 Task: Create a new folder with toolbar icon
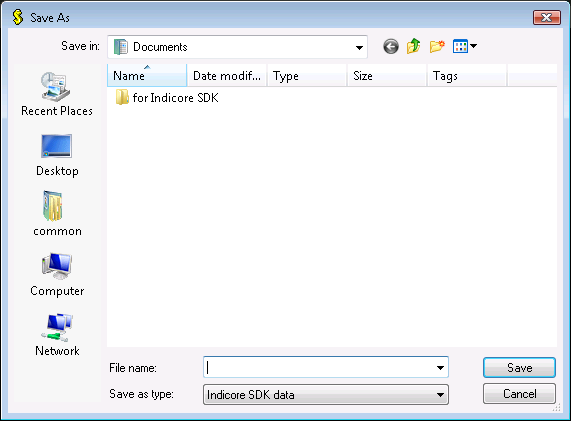point(437,47)
